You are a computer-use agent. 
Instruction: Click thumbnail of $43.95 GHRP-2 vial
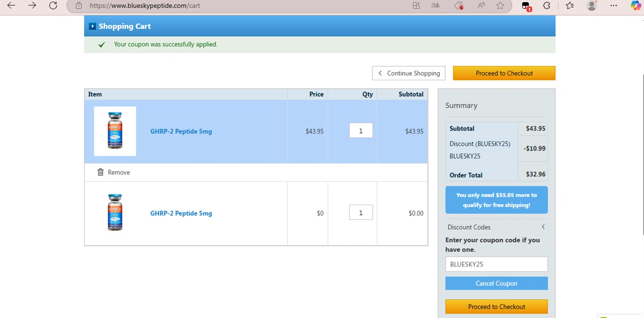(x=115, y=131)
